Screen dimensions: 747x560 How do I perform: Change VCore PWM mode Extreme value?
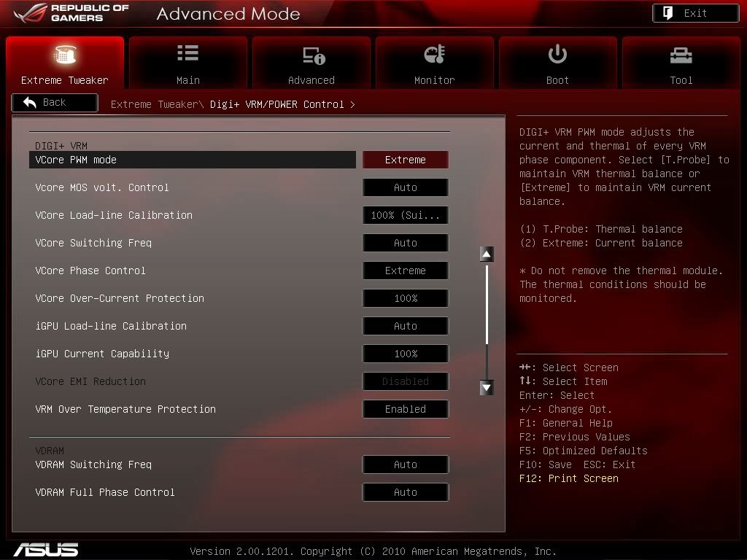[x=405, y=160]
